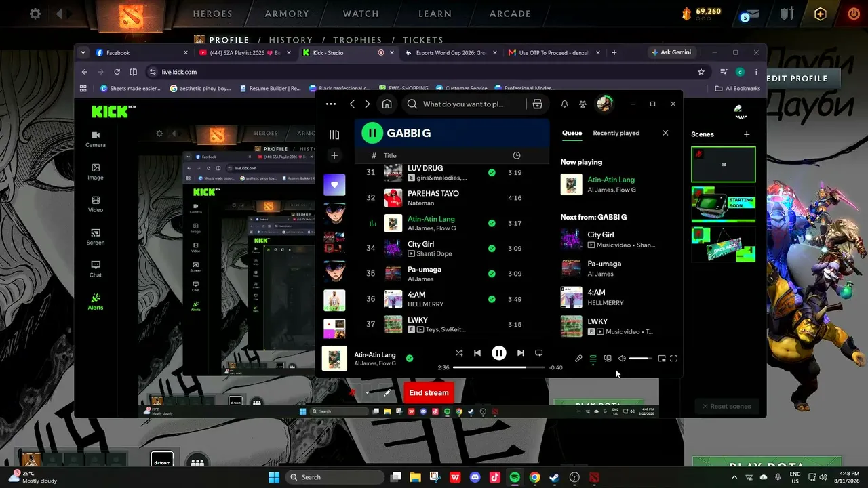Toggle shuffle in Spotify player

[x=459, y=352]
